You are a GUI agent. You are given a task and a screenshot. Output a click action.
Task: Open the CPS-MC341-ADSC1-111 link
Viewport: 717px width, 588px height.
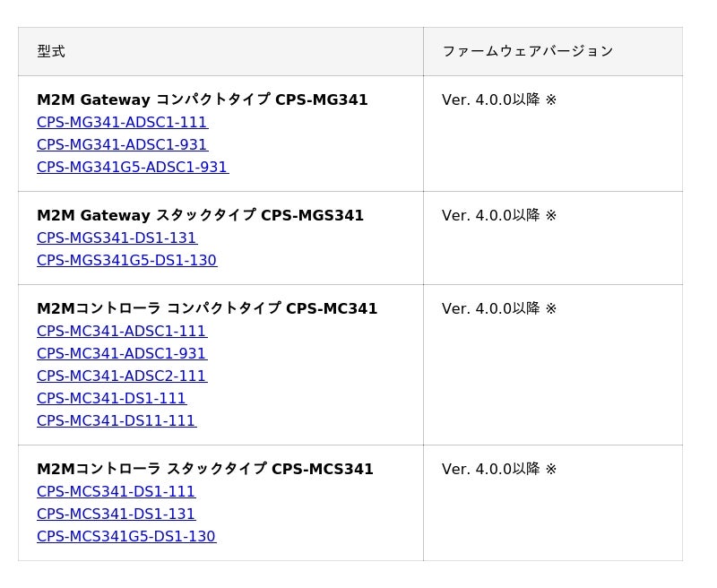click(122, 332)
